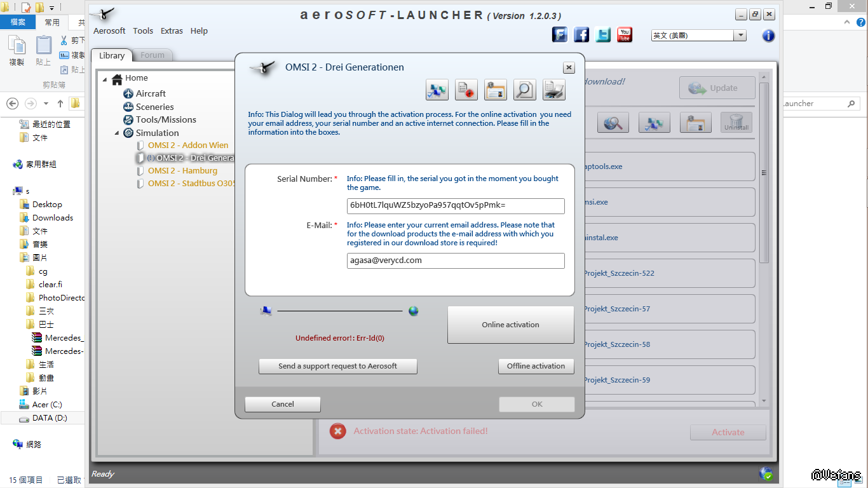Select Tools/Missions in the library tree
The height and width of the screenshot is (488, 868).
pyautogui.click(x=166, y=119)
